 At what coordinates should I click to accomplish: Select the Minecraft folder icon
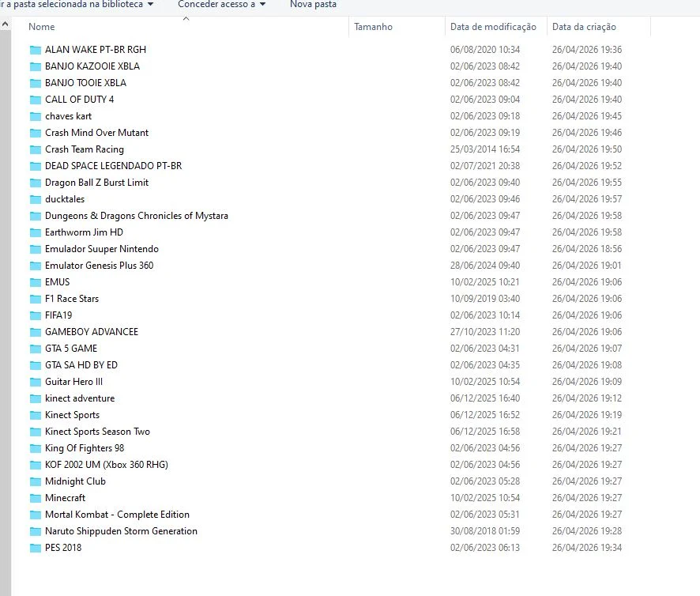click(x=36, y=498)
